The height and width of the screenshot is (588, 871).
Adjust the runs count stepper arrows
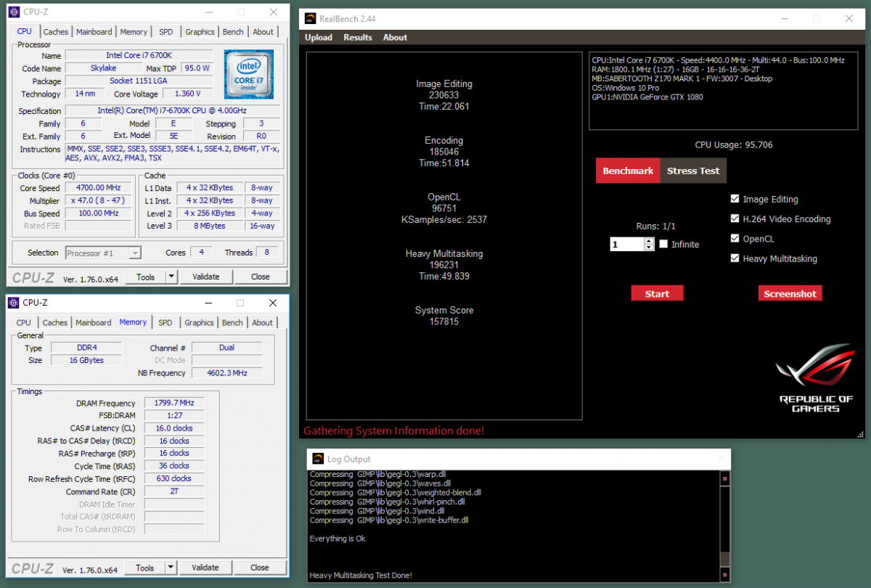point(649,245)
